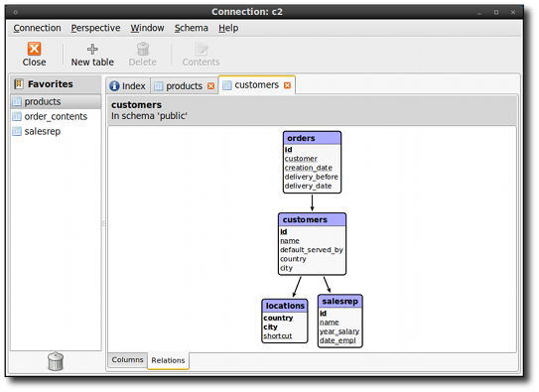The height and width of the screenshot is (392, 539).
Task: Close the products tab with its red X
Action: (x=211, y=86)
